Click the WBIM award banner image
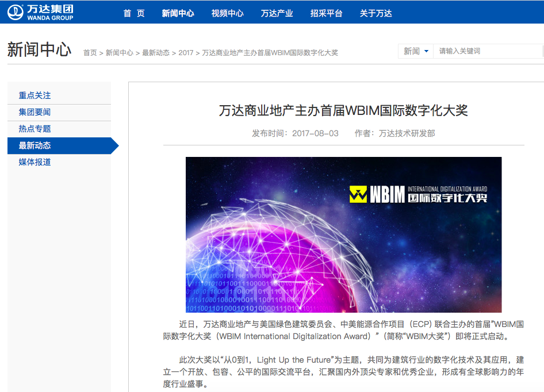Image resolution: width=544 pixels, height=392 pixels. pyautogui.click(x=343, y=235)
